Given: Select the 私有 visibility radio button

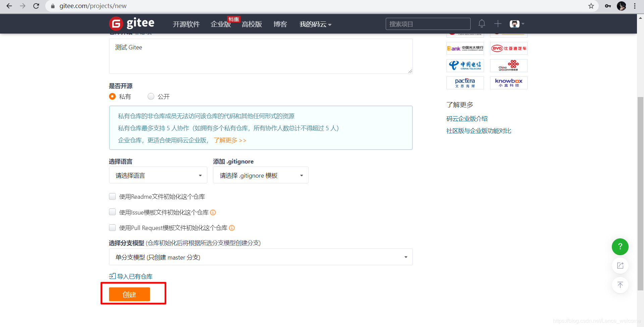Looking at the screenshot, I should 112,96.
